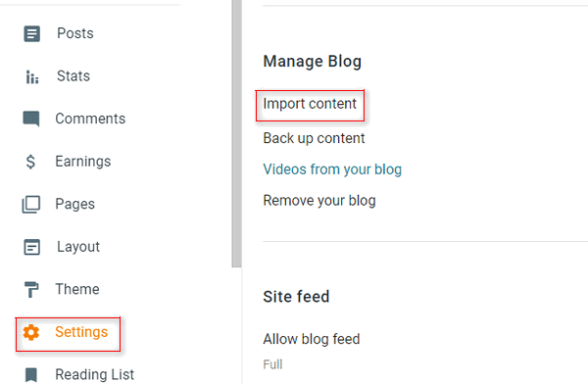Viewport: 588px width, 384px height.
Task: Open Import content option
Action: click(310, 104)
